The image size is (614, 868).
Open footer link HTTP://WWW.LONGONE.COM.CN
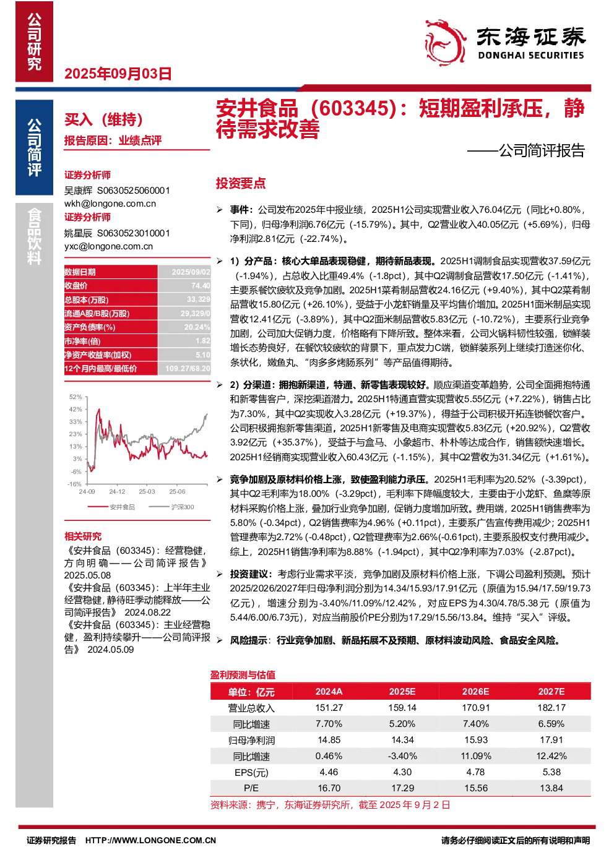[x=150, y=840]
